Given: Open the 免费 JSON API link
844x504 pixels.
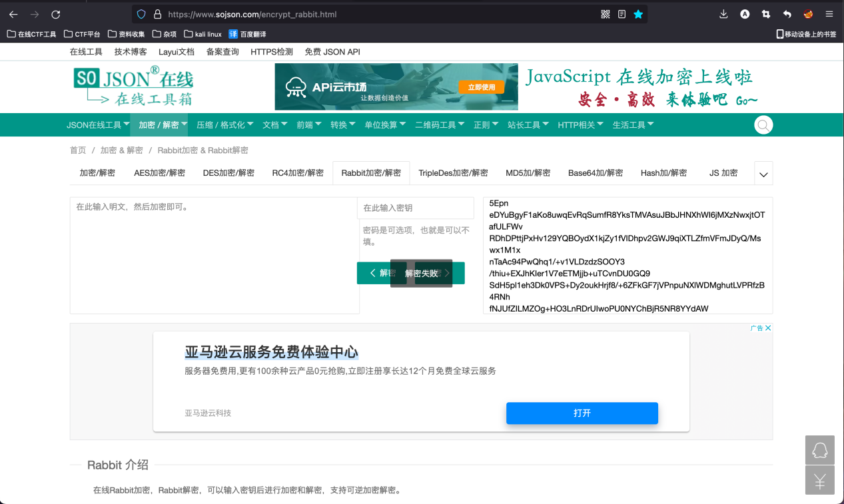Looking at the screenshot, I should (332, 52).
